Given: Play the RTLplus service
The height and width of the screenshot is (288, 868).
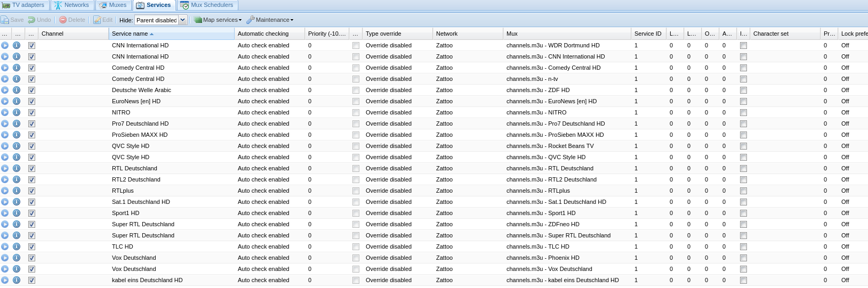Looking at the screenshot, I should [x=5, y=191].
